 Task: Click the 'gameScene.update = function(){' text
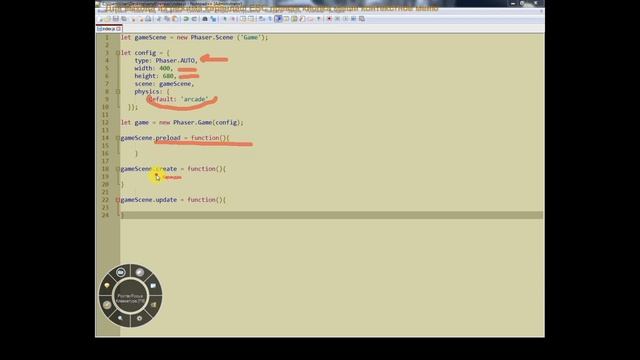click(x=173, y=200)
